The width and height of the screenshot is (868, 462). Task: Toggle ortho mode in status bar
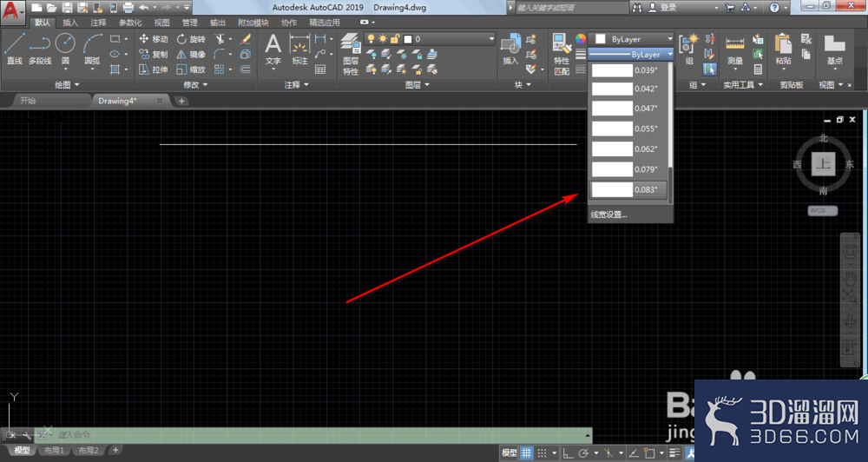[x=568, y=452]
